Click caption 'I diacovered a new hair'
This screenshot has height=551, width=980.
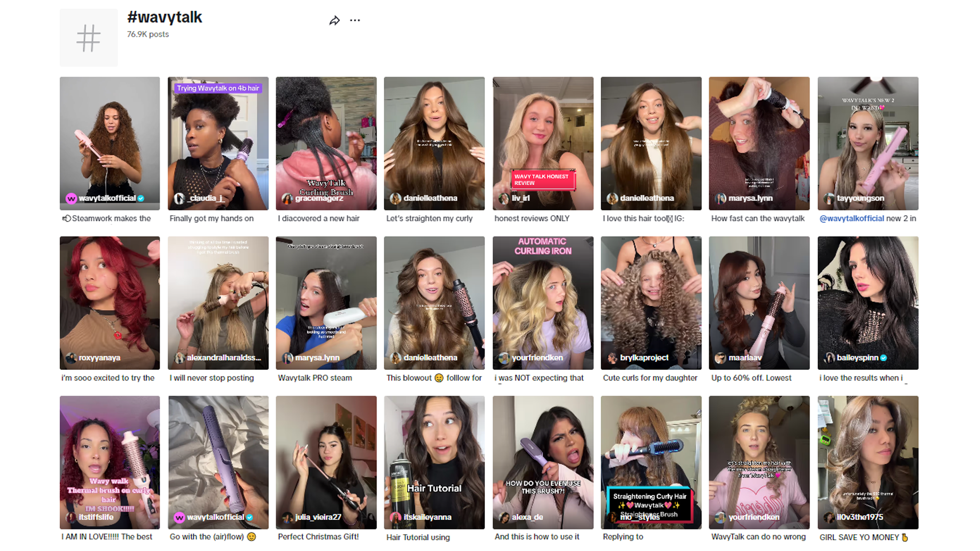318,218
